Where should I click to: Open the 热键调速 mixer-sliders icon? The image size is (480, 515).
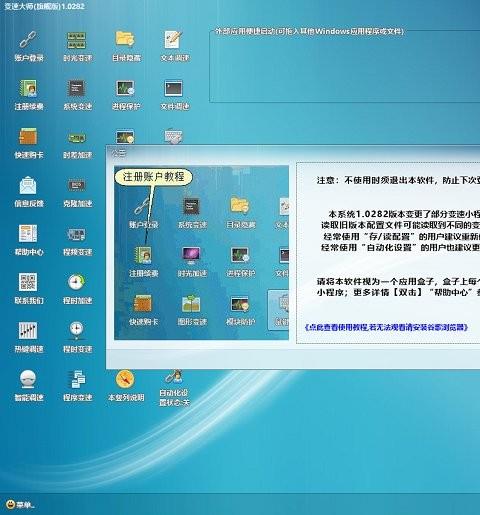point(28,331)
